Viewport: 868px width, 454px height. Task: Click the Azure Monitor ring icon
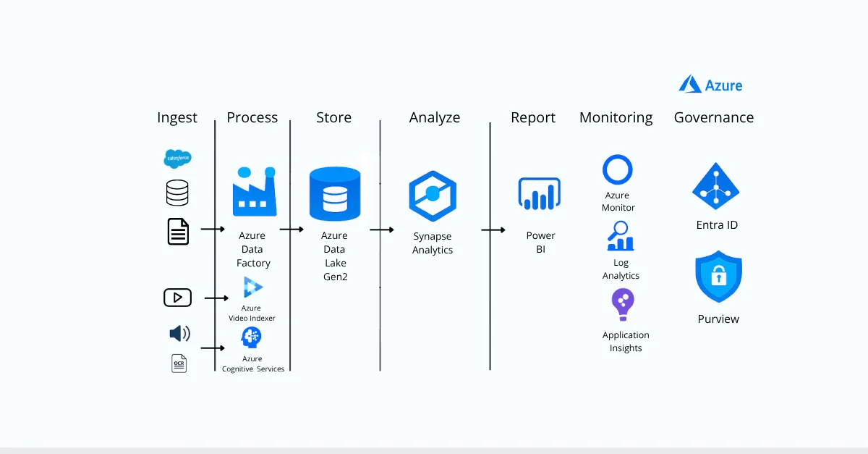[618, 169]
